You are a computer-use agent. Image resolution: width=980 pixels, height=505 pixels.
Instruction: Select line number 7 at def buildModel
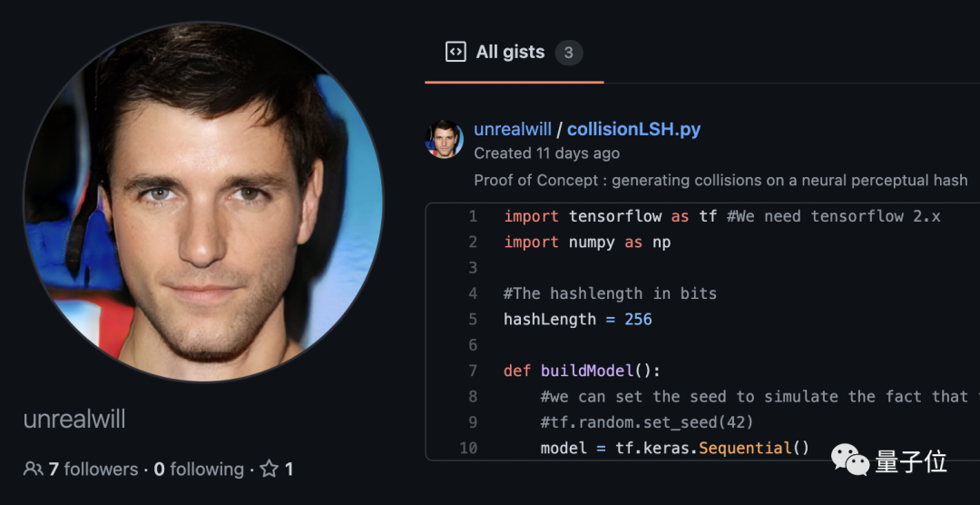pyautogui.click(x=473, y=371)
